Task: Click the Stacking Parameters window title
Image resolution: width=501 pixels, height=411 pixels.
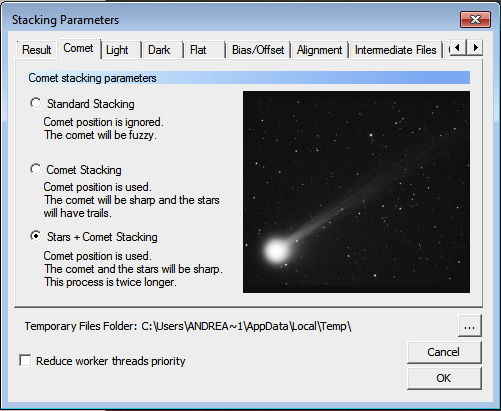Action: [65, 20]
